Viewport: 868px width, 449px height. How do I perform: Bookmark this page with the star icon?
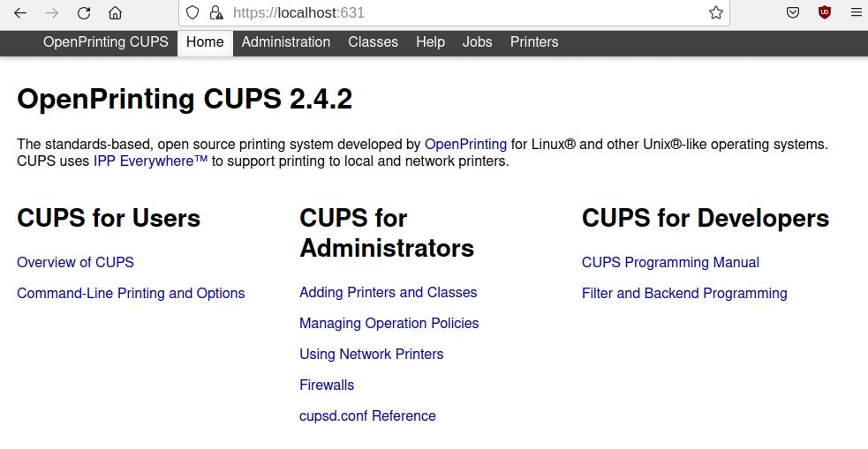pyautogui.click(x=716, y=12)
